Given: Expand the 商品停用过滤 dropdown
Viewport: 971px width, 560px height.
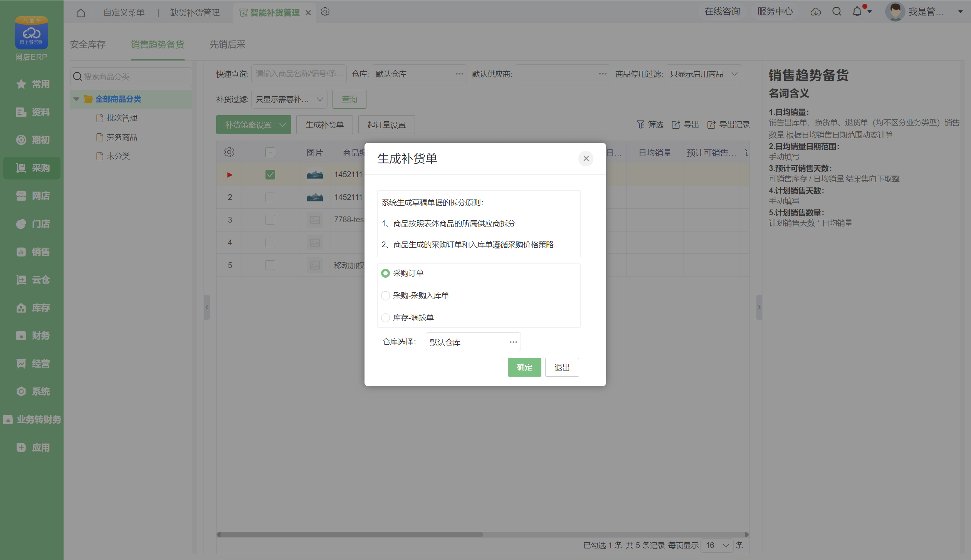Looking at the screenshot, I should 703,74.
